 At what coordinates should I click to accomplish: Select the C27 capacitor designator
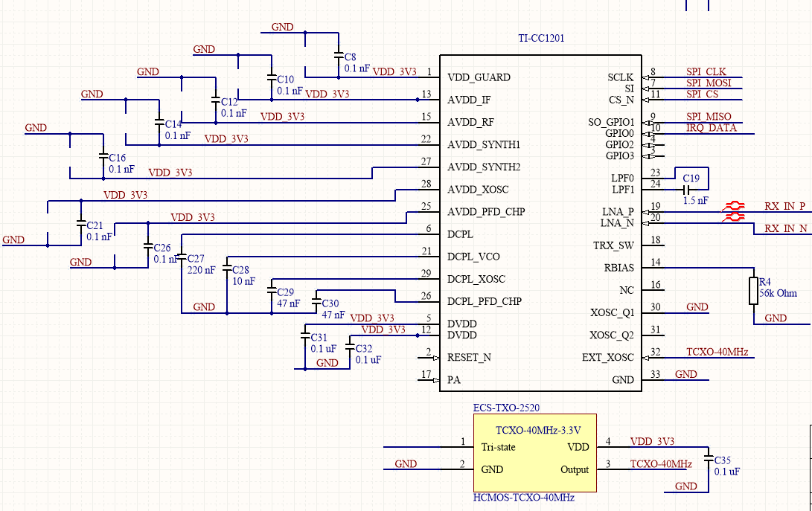(196, 258)
